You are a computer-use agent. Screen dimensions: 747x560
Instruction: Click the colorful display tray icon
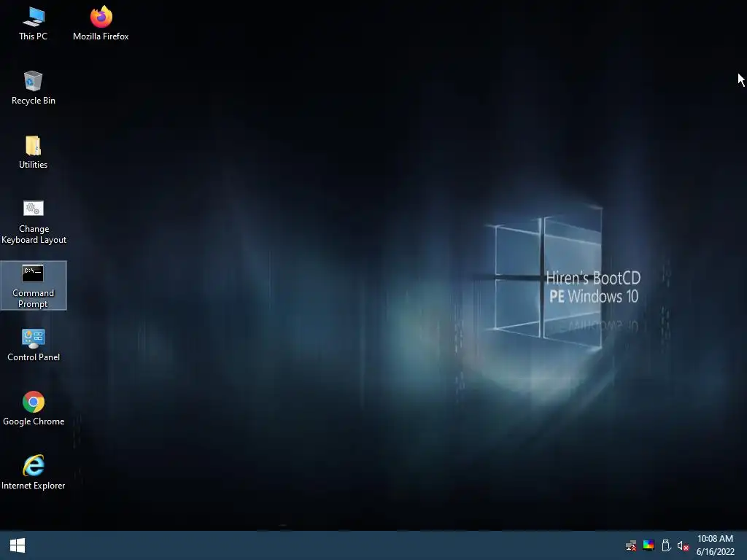649,545
